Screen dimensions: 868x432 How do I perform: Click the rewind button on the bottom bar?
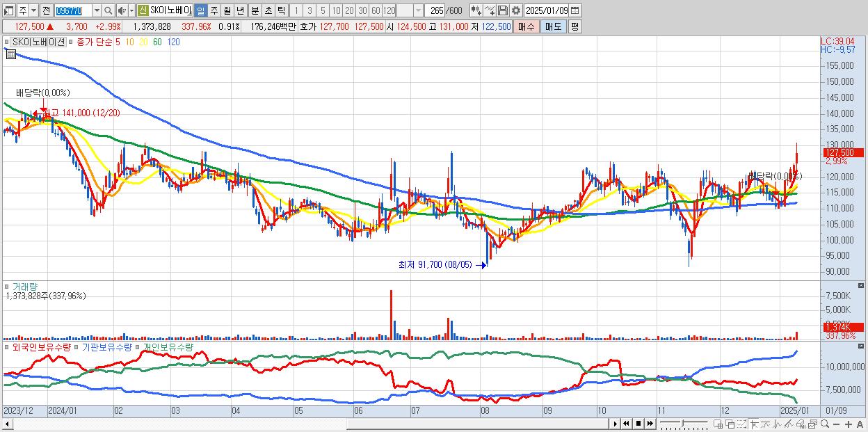pyautogui.click(x=626, y=424)
